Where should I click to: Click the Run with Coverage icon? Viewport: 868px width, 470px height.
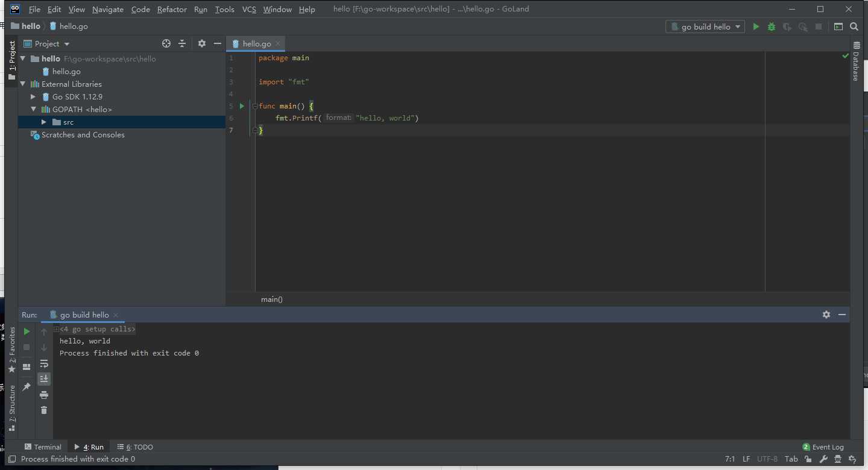787,27
